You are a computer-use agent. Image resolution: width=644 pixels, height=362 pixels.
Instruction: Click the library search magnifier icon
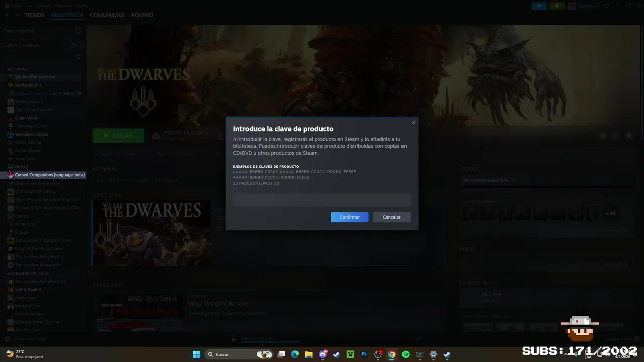[7, 57]
